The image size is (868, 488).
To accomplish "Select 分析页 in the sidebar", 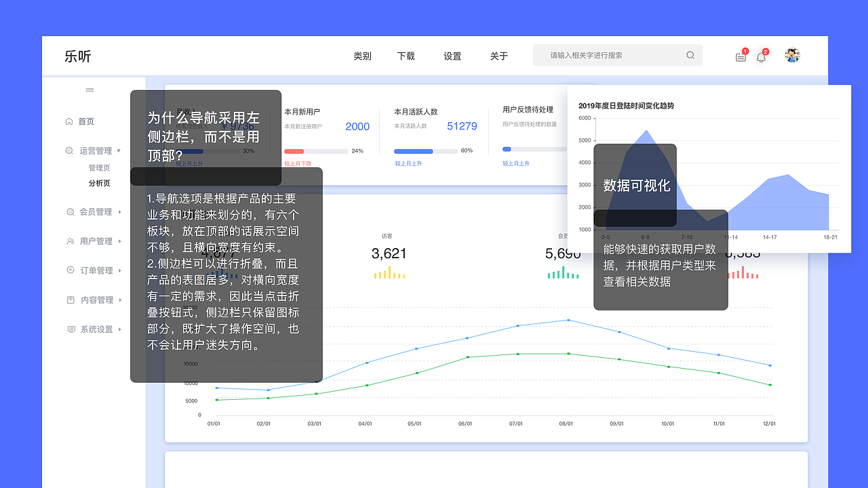I will click(99, 182).
